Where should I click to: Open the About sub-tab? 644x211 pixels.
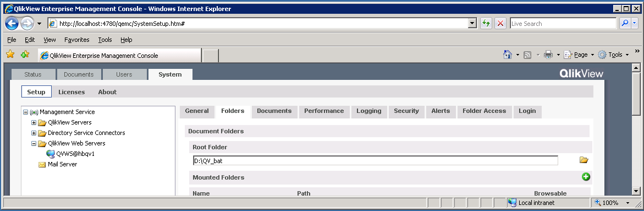[x=107, y=91]
